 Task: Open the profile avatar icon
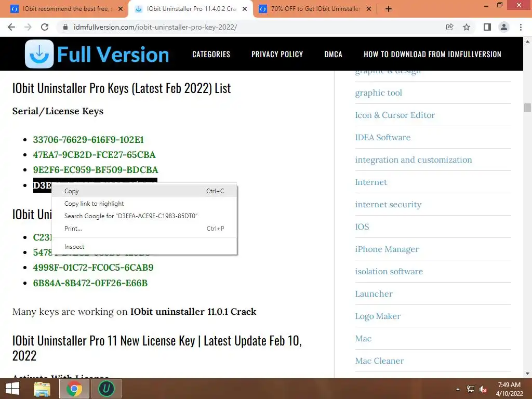tap(504, 27)
